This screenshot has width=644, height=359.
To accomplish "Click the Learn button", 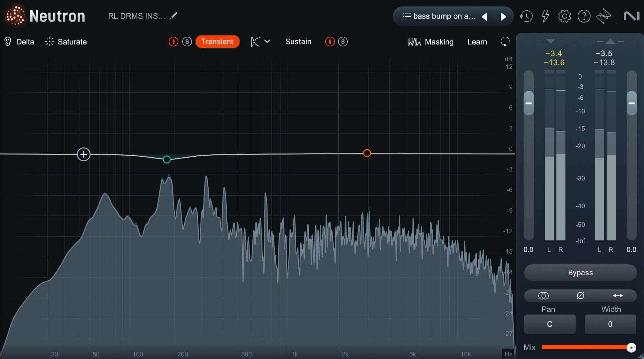I will pos(477,42).
